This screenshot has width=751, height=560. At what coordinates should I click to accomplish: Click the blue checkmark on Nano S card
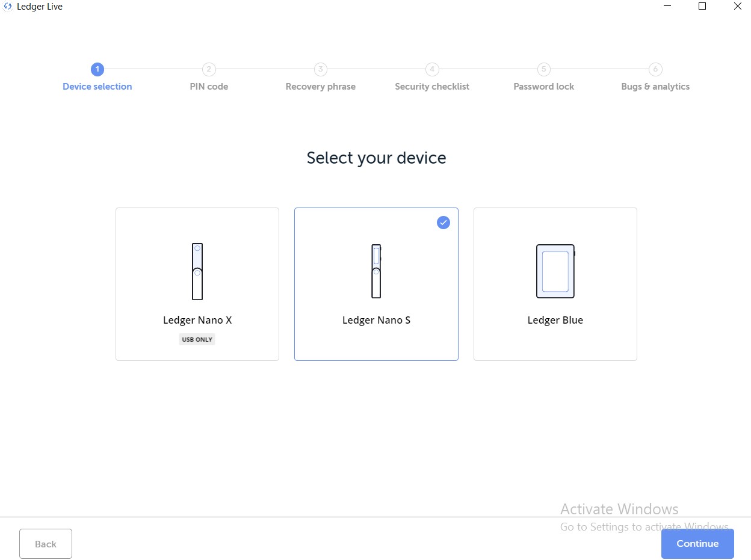click(443, 223)
